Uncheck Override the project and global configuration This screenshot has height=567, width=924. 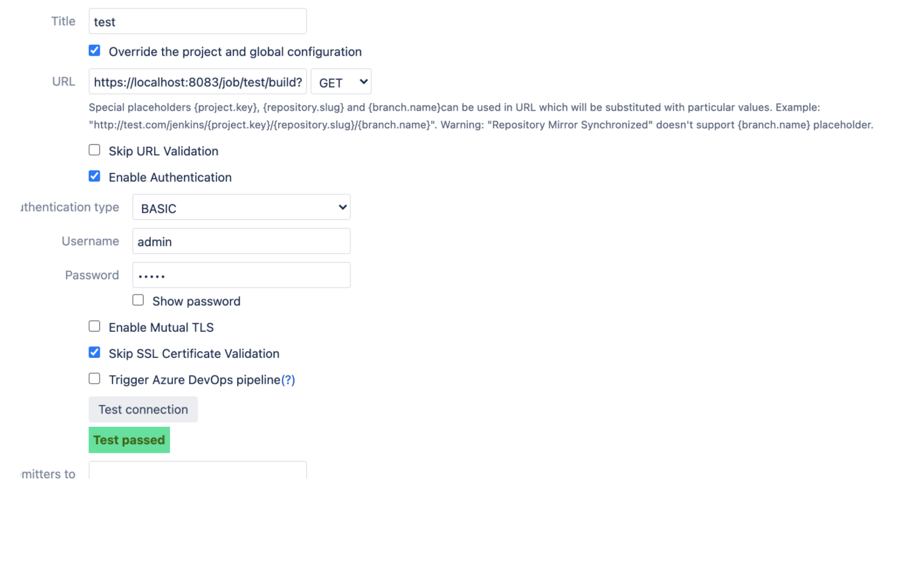click(x=94, y=51)
